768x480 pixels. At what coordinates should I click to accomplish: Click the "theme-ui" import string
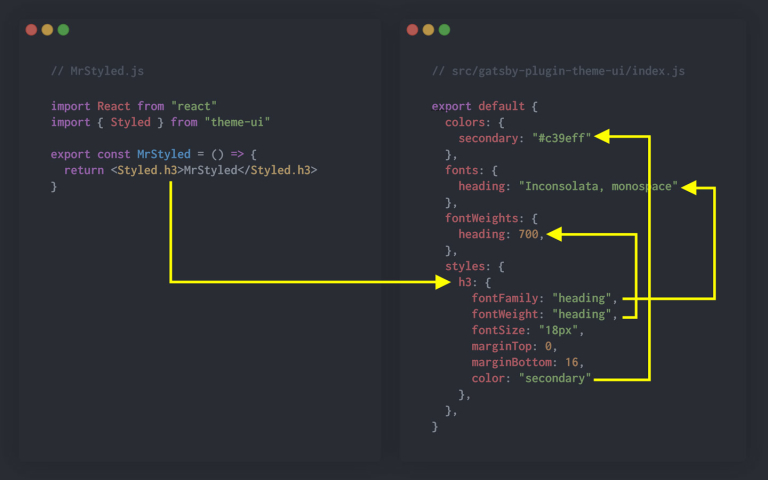pyautogui.click(x=237, y=122)
